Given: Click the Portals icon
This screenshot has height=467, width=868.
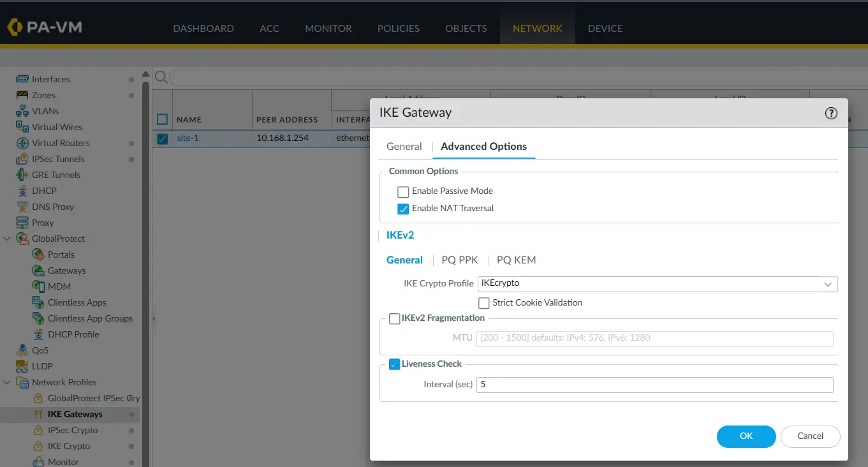Looking at the screenshot, I should [x=38, y=255].
